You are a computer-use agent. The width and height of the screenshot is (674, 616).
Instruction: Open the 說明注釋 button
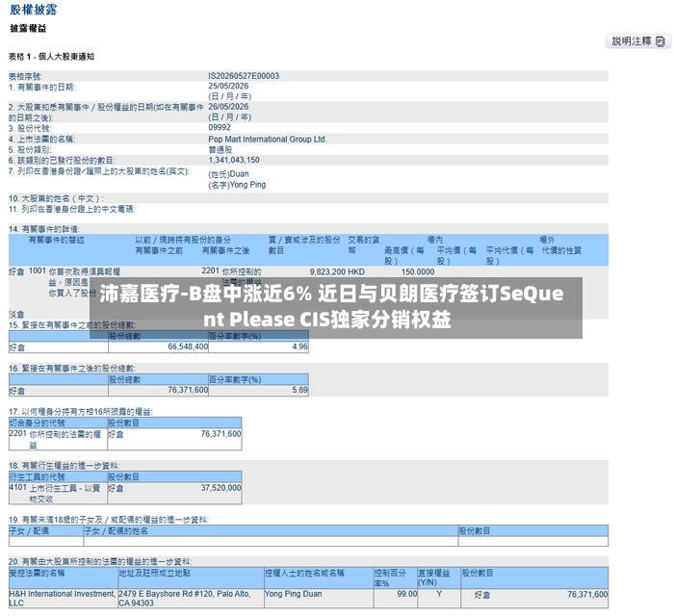[x=637, y=41]
